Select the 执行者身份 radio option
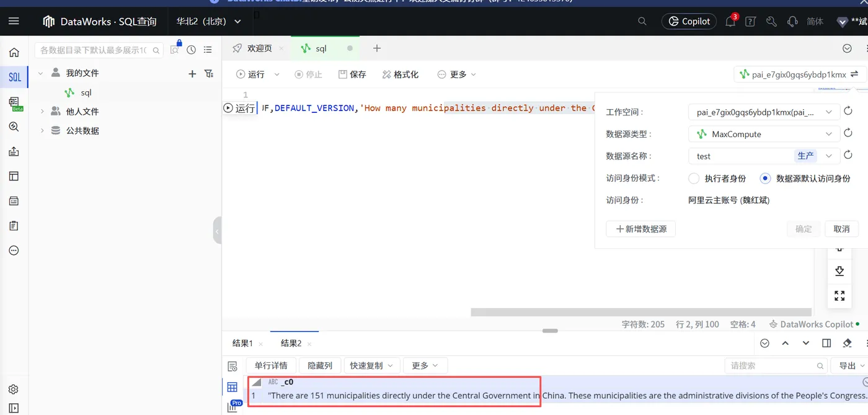This screenshot has width=868, height=415. [694, 179]
